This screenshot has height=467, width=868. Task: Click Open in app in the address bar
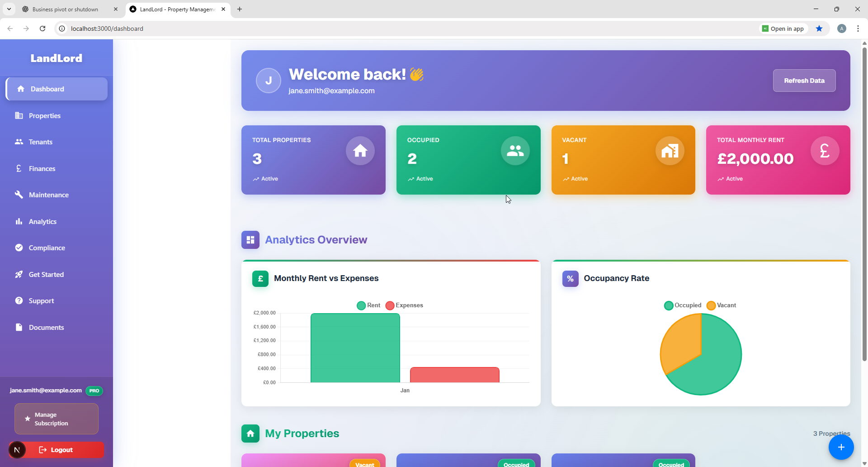coord(783,28)
